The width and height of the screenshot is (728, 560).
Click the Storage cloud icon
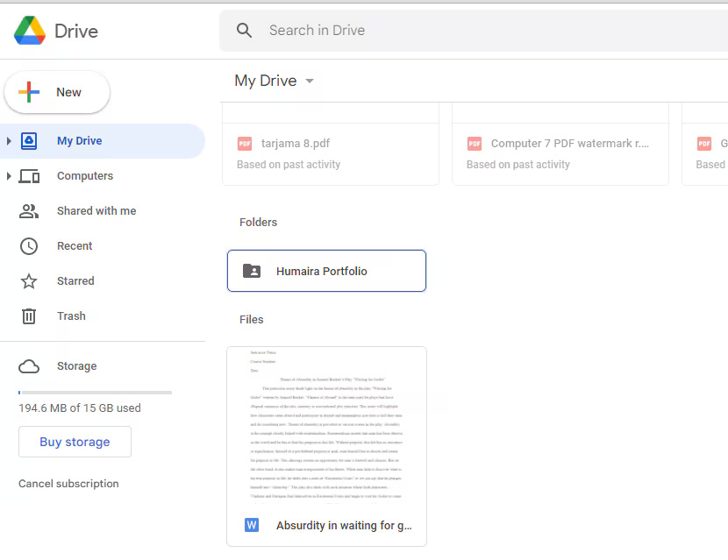(29, 365)
